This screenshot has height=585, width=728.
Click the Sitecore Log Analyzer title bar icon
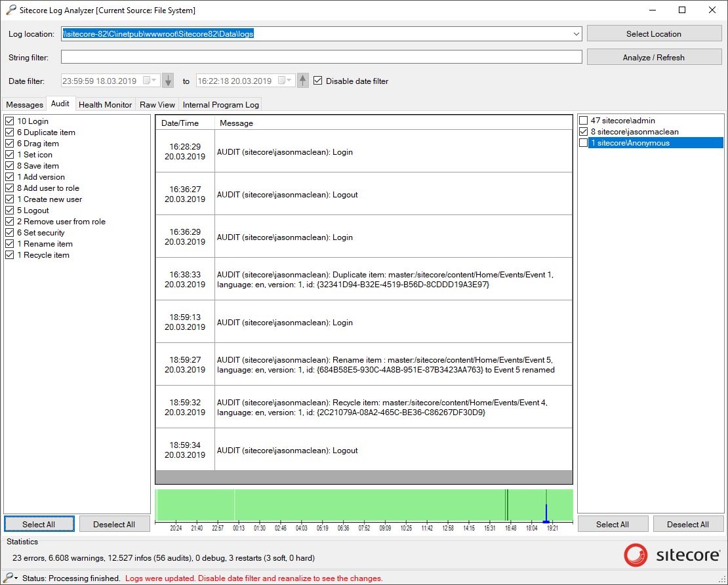tap(10, 10)
